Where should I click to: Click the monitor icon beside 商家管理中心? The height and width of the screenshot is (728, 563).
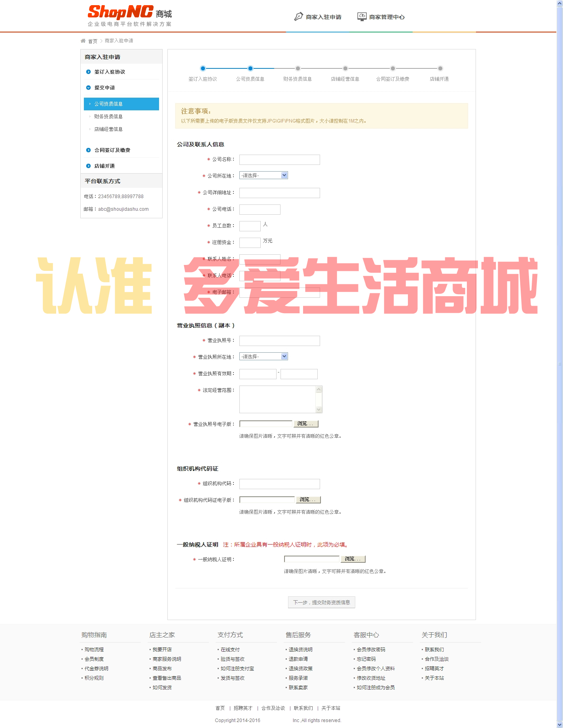click(x=362, y=17)
